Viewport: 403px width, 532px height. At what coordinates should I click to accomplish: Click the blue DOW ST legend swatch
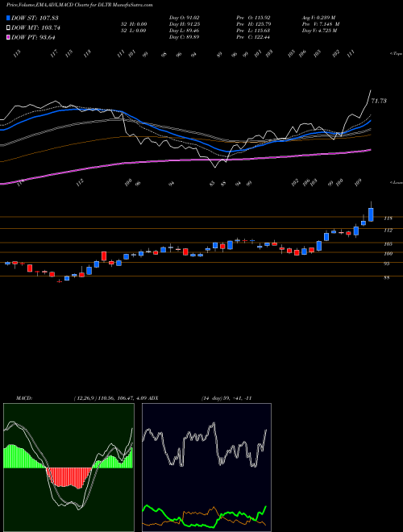click(x=8, y=18)
